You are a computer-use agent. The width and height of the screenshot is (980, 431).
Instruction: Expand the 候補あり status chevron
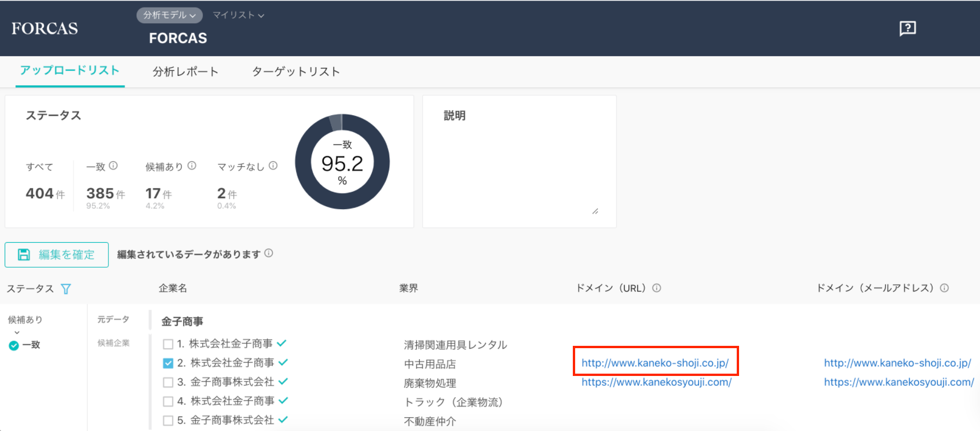(17, 333)
